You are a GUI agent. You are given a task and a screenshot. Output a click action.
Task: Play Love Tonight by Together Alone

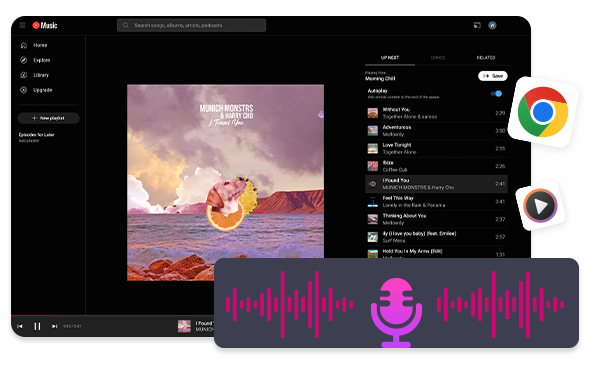[x=436, y=148]
